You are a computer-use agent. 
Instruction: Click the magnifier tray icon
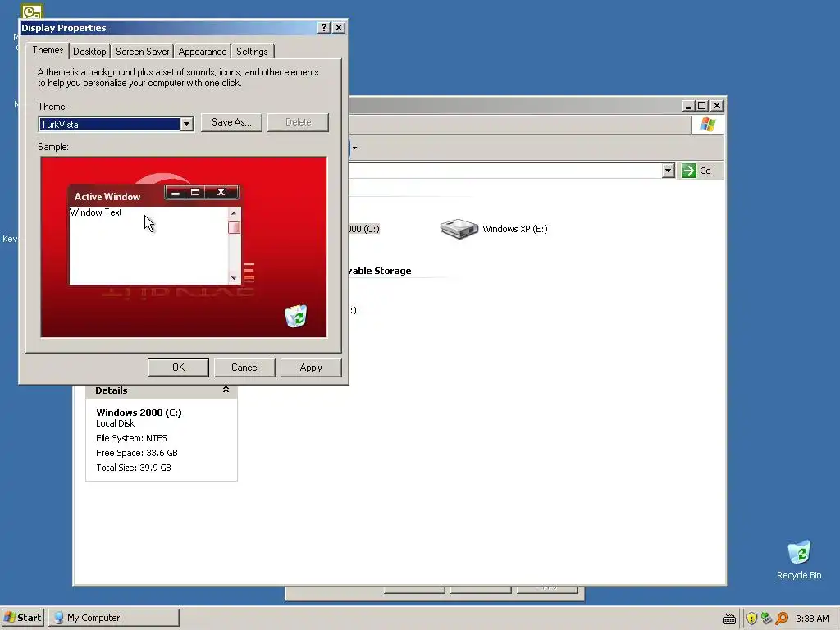pos(782,619)
